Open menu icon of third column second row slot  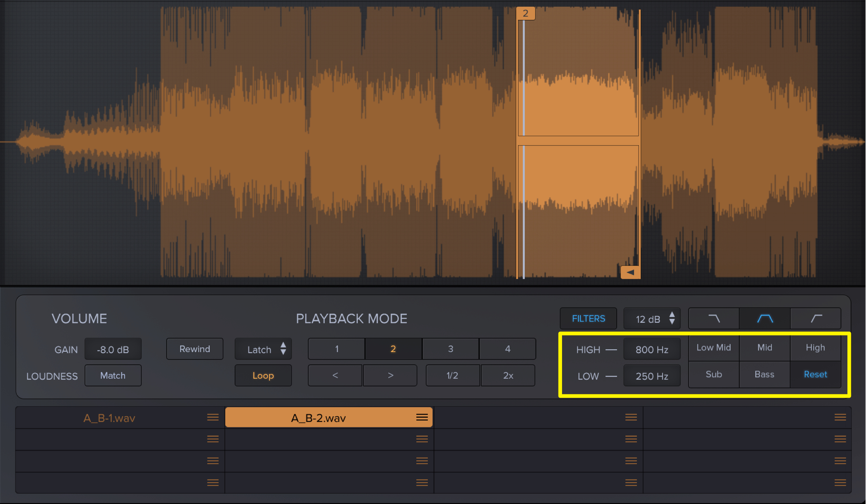[631, 439]
